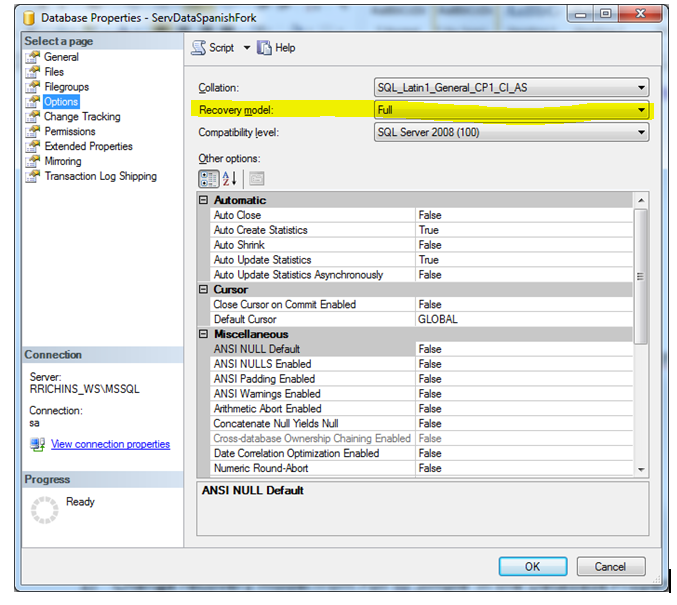Image resolution: width=677 pixels, height=605 pixels.
Task: Click View connection properties link
Action: 110,444
